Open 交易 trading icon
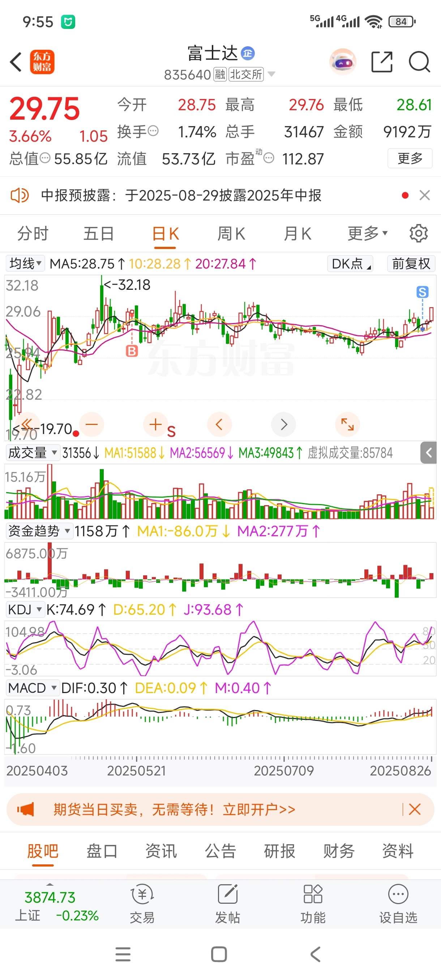 tap(142, 904)
